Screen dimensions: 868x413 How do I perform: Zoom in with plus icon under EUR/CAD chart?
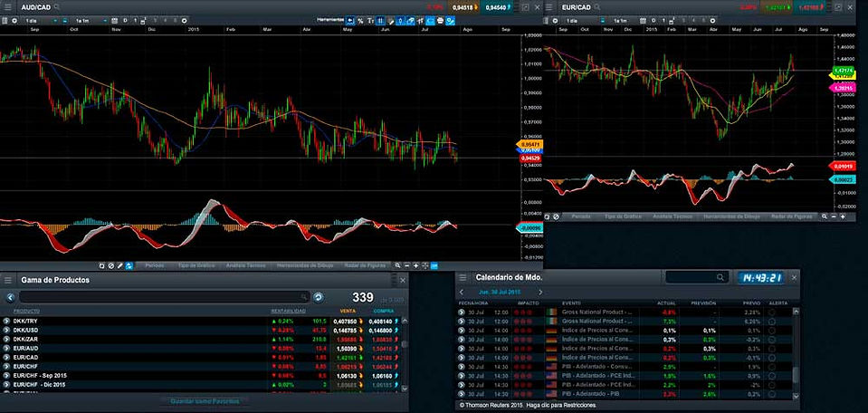point(843,216)
